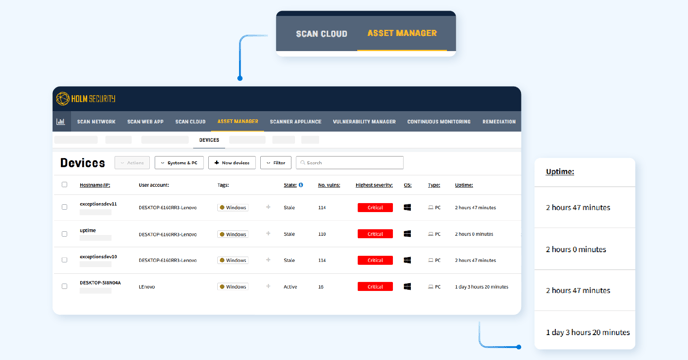Screen dimensions: 688x360
Task: Check the box for the uptime device
Action: [64, 234]
